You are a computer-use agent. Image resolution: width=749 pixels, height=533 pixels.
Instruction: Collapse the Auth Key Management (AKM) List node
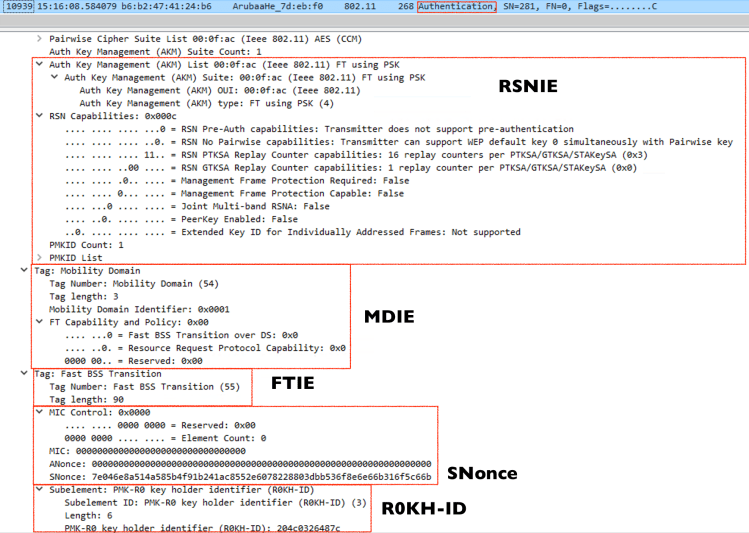tap(38, 62)
